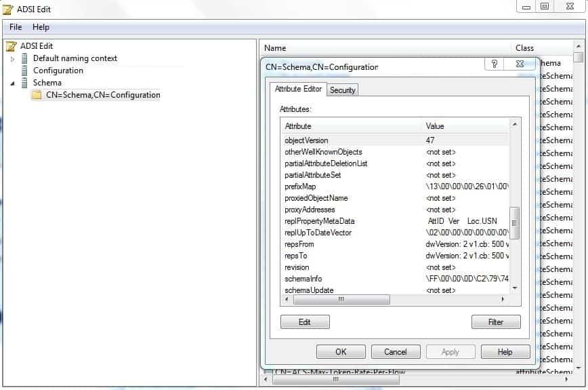Select the replPropertyMetaData attribute
Screen dimensions: 588x390
(x=395, y=221)
